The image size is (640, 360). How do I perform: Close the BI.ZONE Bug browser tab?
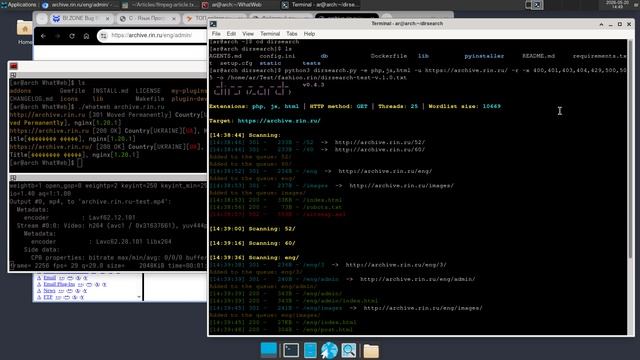(x=108, y=19)
